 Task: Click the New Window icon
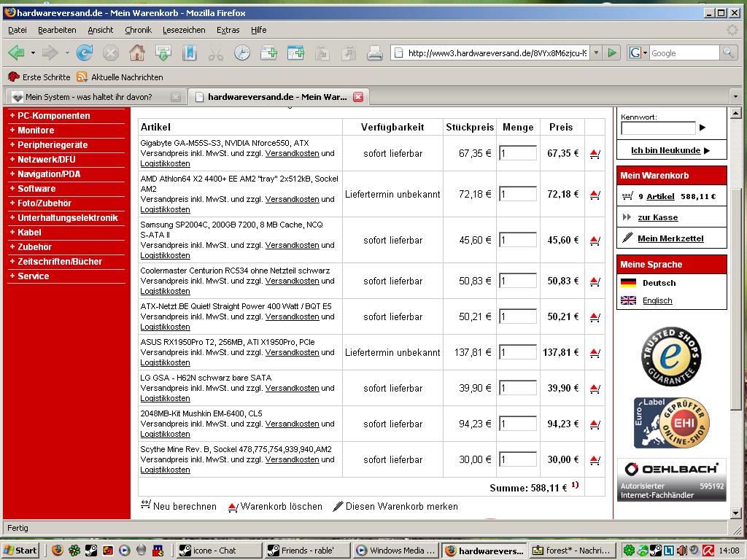(295, 52)
